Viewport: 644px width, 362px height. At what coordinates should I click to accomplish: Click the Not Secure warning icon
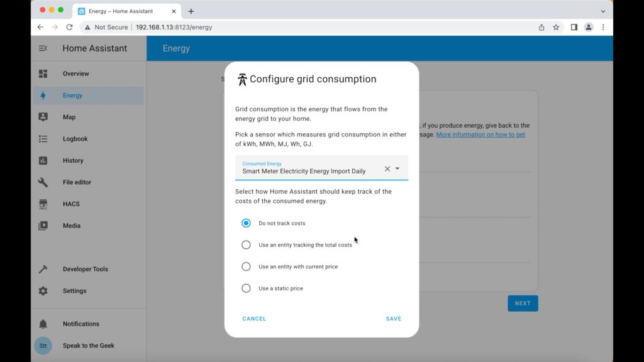pyautogui.click(x=87, y=27)
